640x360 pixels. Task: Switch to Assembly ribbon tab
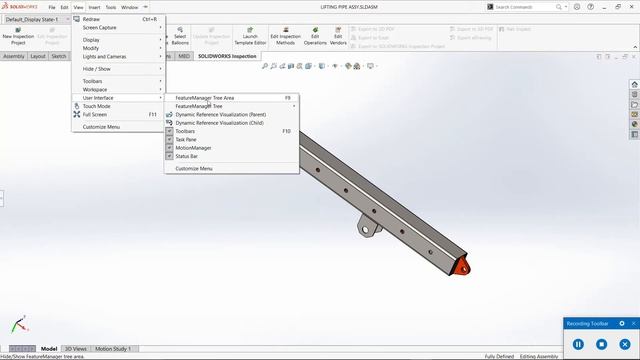pos(14,56)
